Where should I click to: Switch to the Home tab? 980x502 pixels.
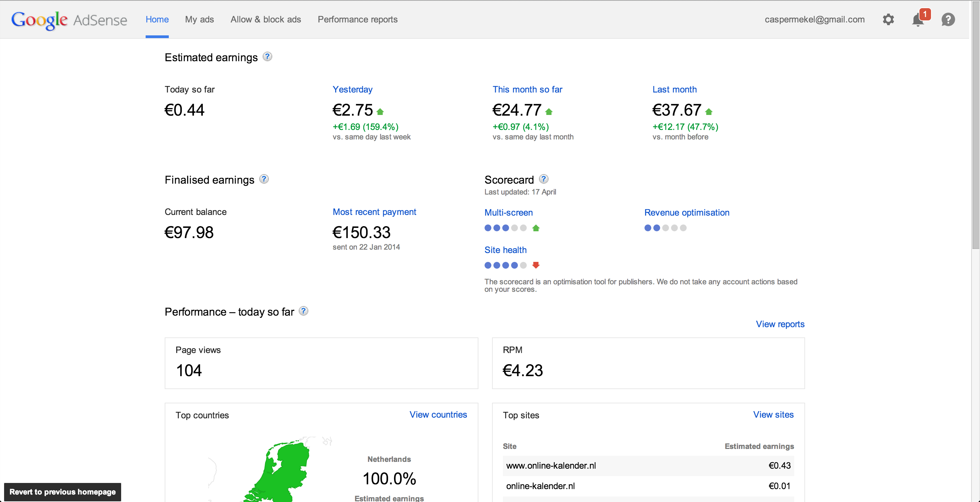157,19
